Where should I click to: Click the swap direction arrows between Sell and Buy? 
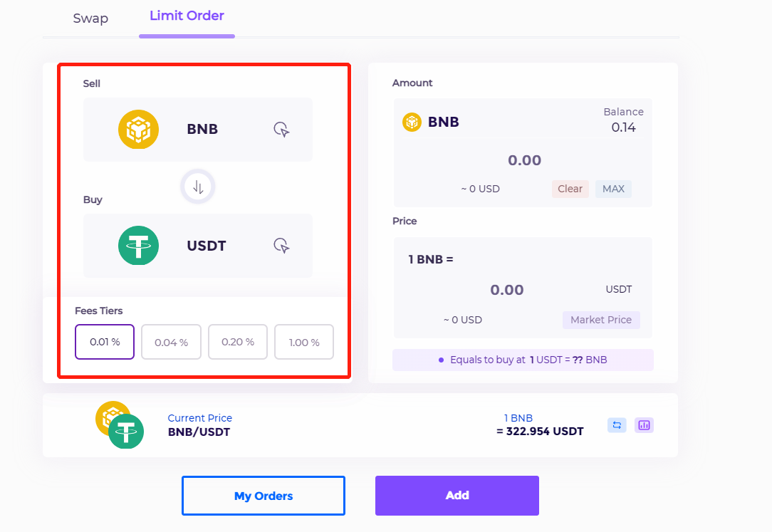(198, 187)
